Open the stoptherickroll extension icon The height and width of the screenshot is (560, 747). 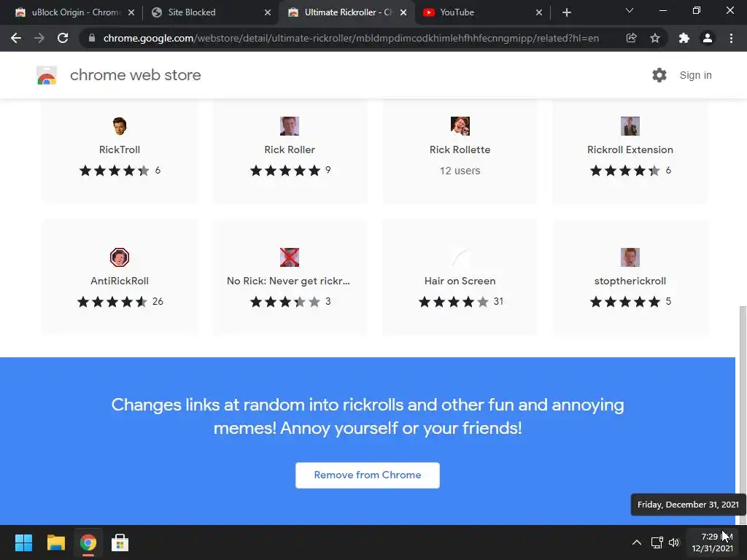point(630,257)
